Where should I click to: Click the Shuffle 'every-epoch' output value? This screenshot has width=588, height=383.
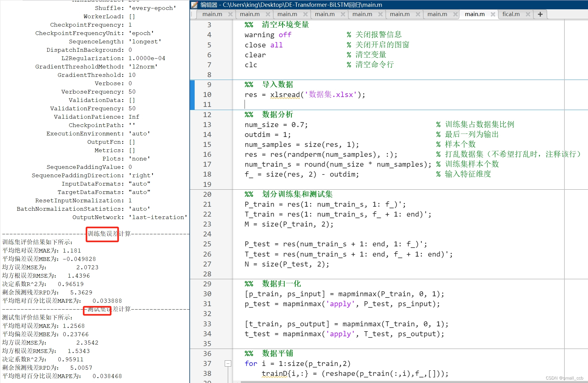[152, 8]
